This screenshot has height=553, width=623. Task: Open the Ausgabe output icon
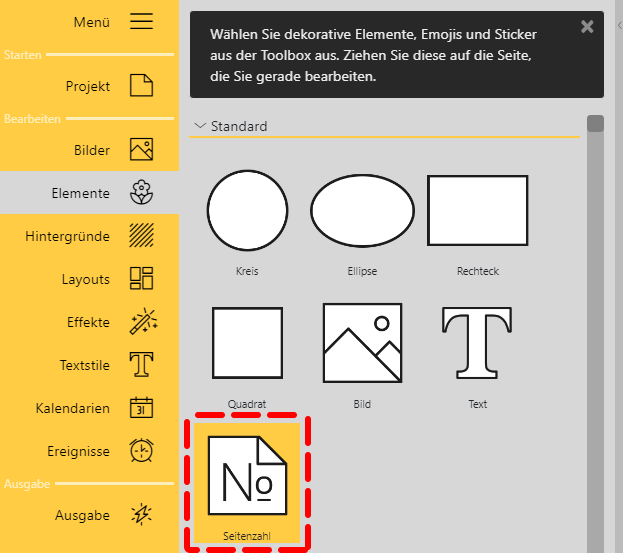(141, 514)
